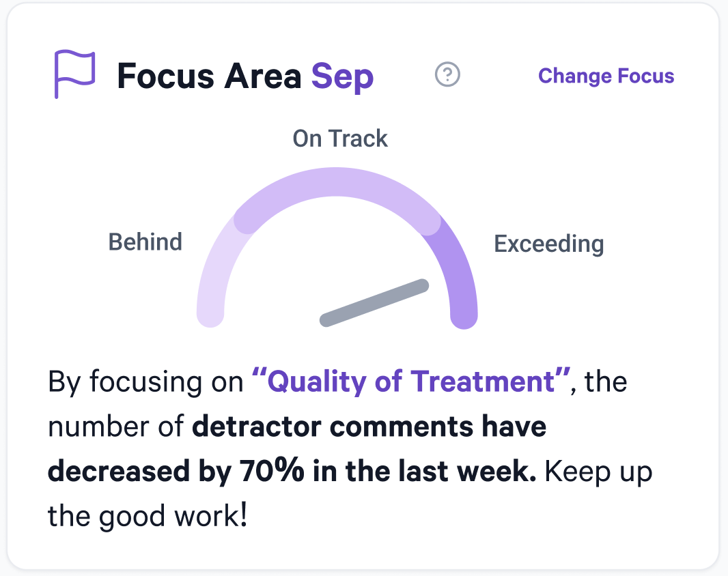This screenshot has height=576, width=728.
Task: Click the Change Focus link
Action: (x=606, y=76)
